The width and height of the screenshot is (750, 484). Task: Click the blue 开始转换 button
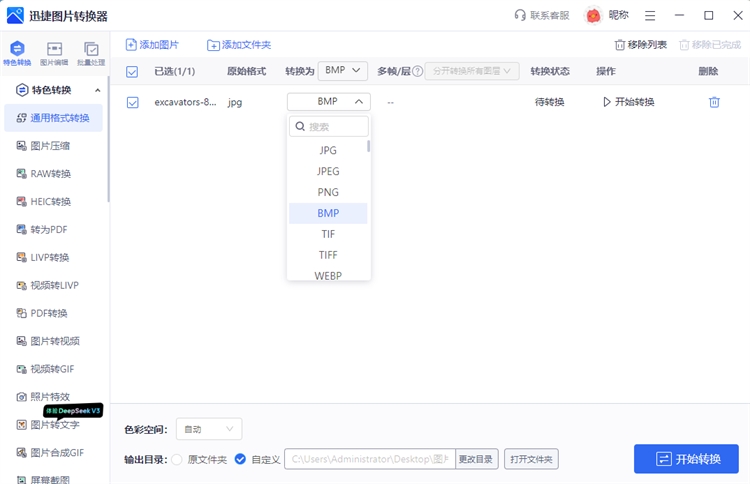[x=686, y=459]
